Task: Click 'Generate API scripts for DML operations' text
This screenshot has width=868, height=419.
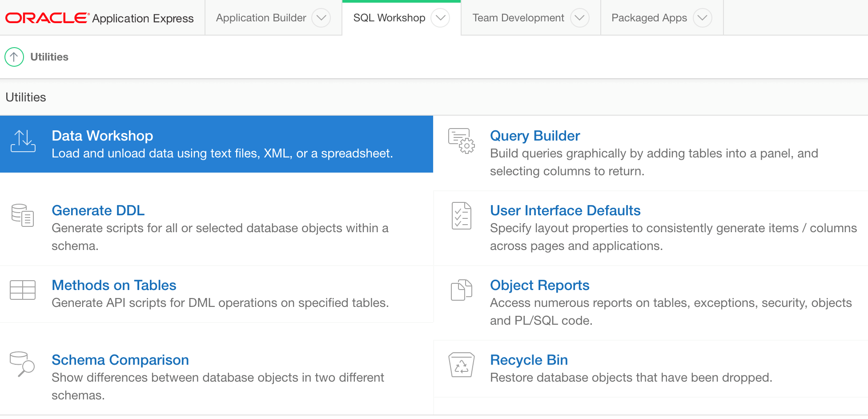Action: 221,303
